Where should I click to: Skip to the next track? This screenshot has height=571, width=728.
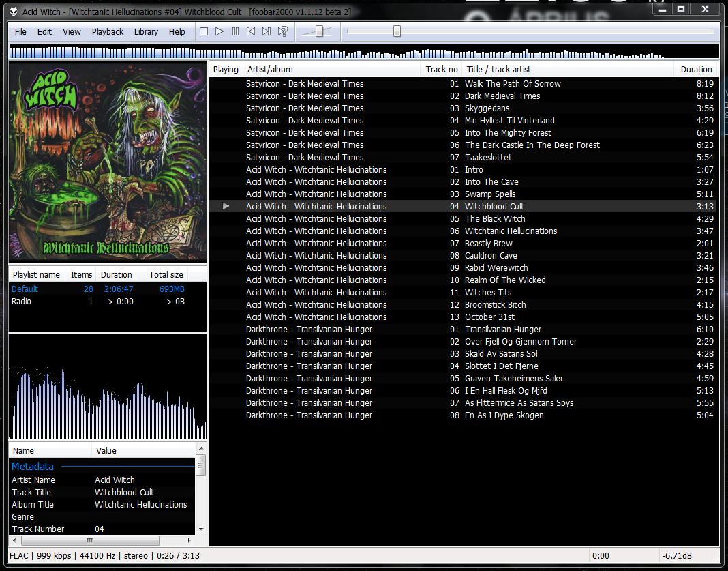coord(267,31)
